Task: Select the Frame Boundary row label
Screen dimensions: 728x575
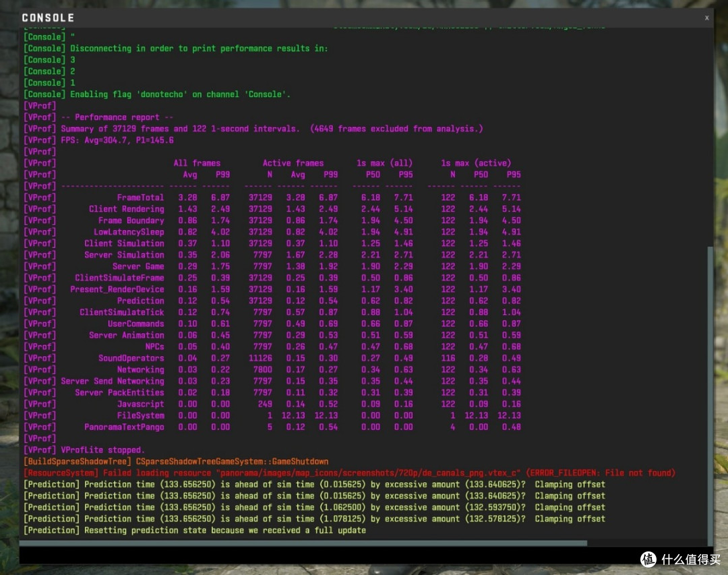Action: 131,220
